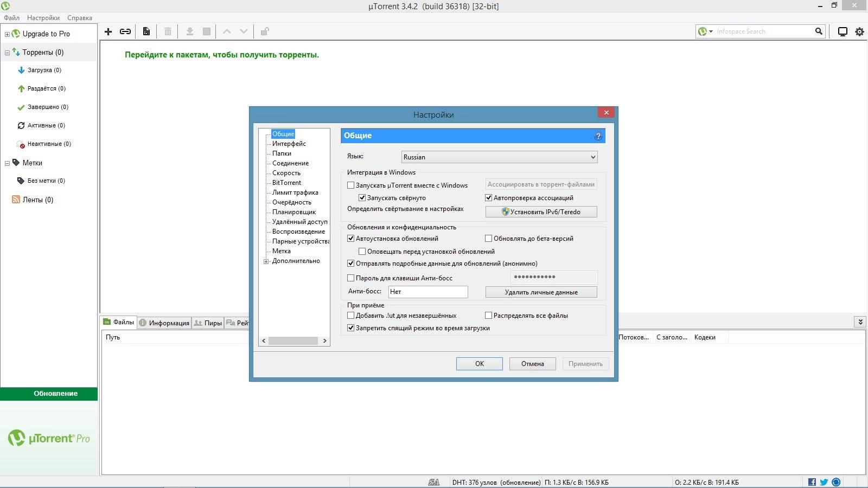Click the Start download arrow icon
The height and width of the screenshot is (488, 868).
(190, 31)
